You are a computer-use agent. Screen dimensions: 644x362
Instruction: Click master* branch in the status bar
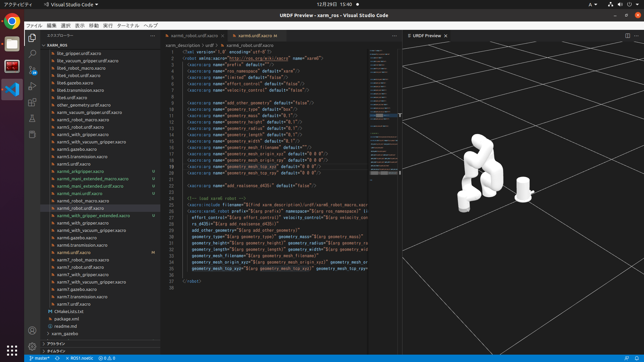tap(39, 358)
